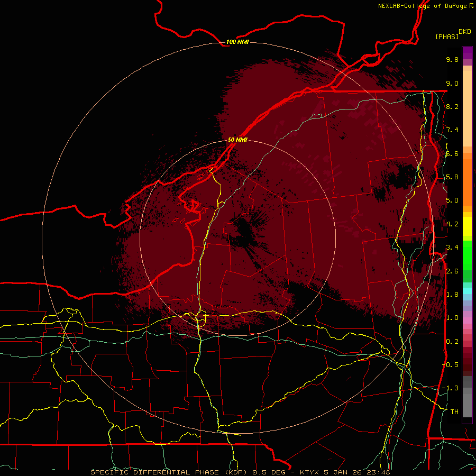Select the 9.0 value on the scale
This screenshot has width=476, height=476.
tap(452, 83)
